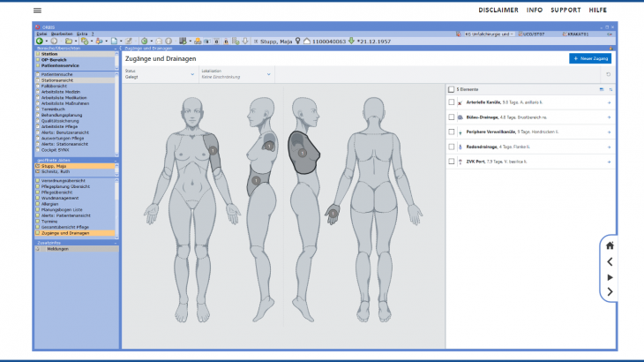Open the Bearbeiten menu

[62, 34]
